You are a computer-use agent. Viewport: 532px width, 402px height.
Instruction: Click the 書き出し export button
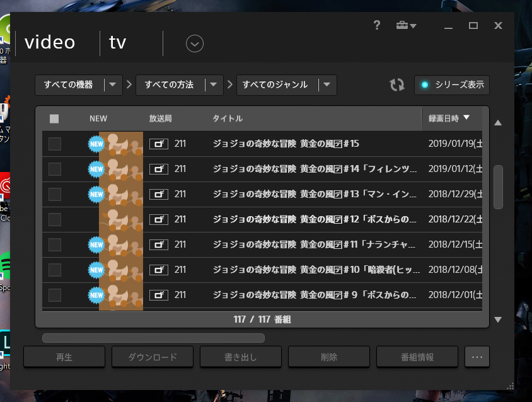tap(241, 357)
